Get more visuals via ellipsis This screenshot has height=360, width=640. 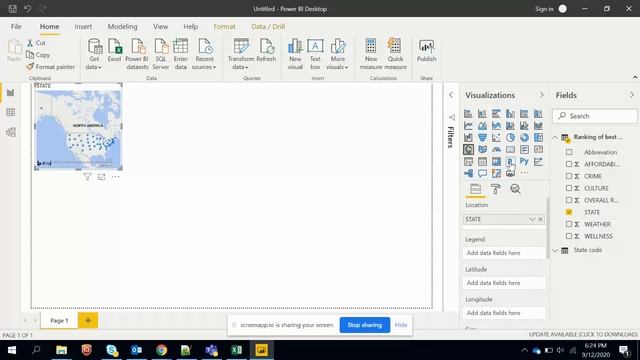pos(524,173)
